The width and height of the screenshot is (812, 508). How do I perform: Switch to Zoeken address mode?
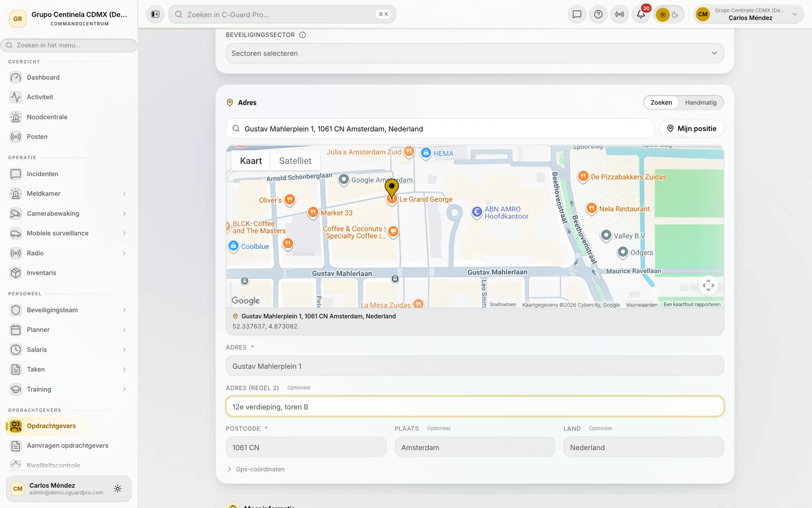pyautogui.click(x=661, y=103)
